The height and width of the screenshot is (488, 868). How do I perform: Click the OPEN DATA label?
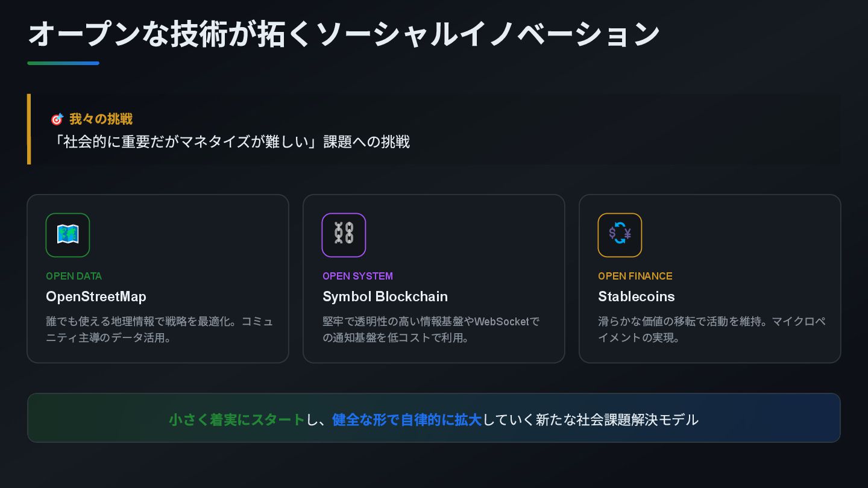(x=74, y=276)
